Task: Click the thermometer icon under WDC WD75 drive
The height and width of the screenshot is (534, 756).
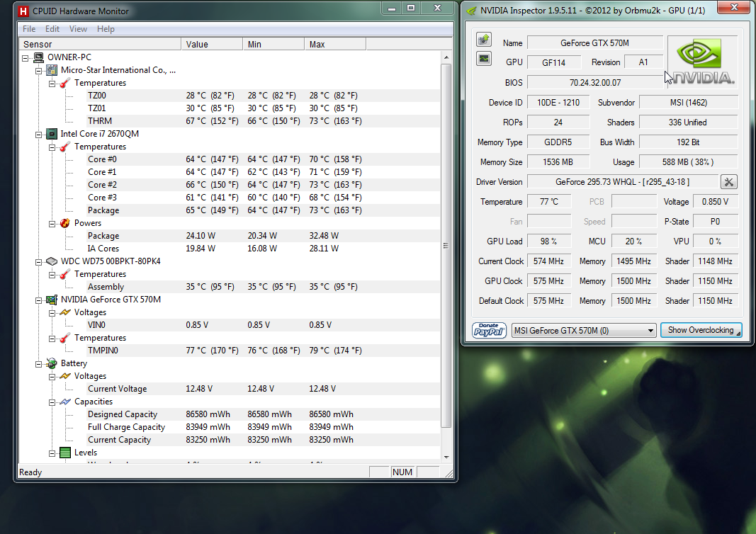Action: point(65,274)
